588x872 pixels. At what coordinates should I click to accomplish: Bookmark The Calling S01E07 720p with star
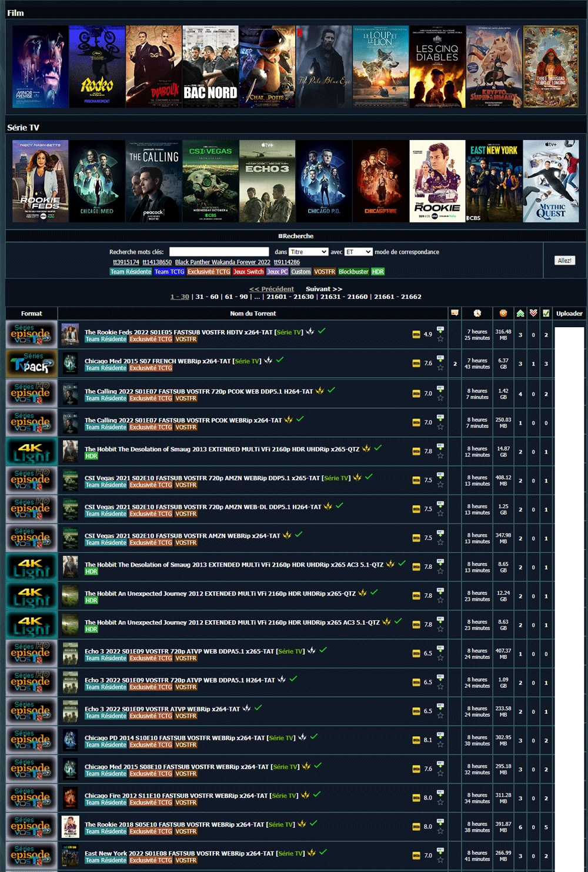[440, 398]
